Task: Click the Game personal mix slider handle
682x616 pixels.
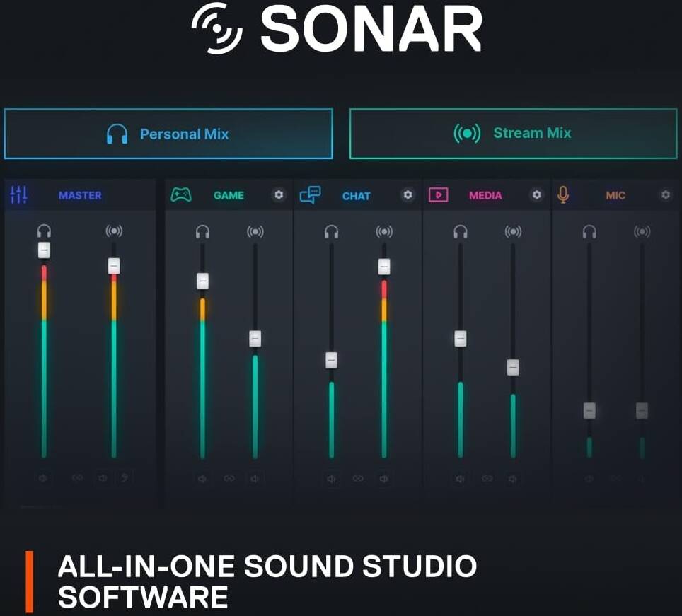Action: point(202,281)
